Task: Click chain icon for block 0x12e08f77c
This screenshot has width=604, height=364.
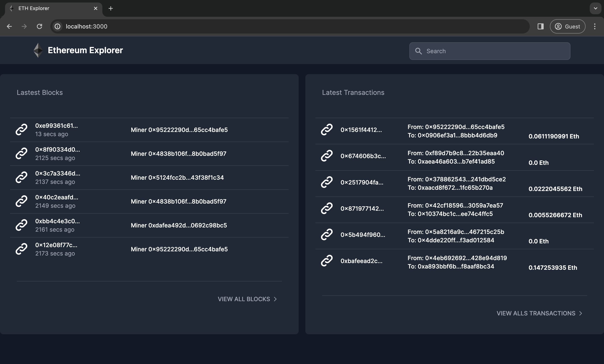Action: 22,249
